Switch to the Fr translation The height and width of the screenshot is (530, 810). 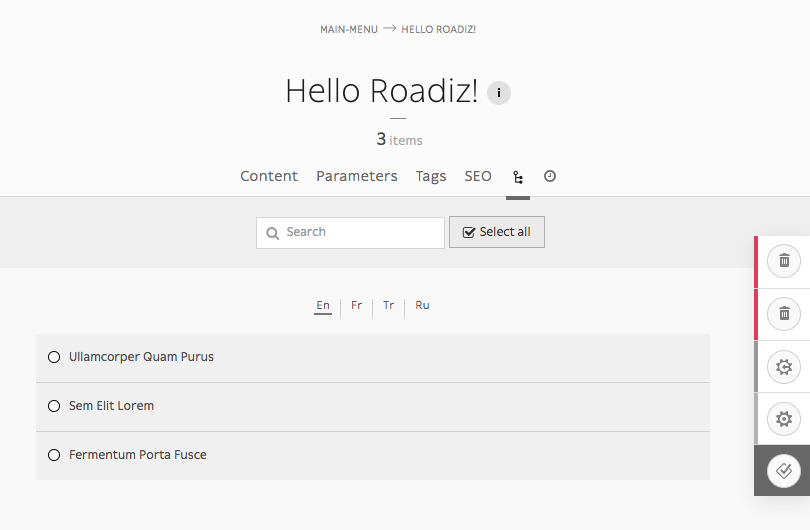[x=356, y=305]
